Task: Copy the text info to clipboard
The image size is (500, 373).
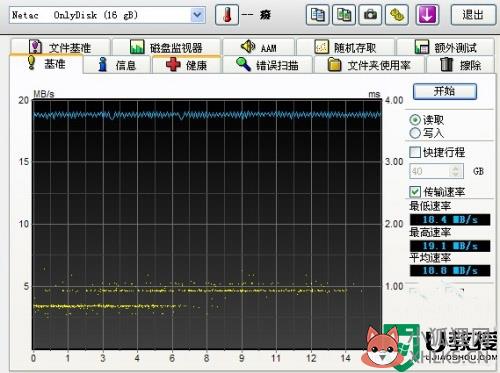Action: [x=317, y=15]
